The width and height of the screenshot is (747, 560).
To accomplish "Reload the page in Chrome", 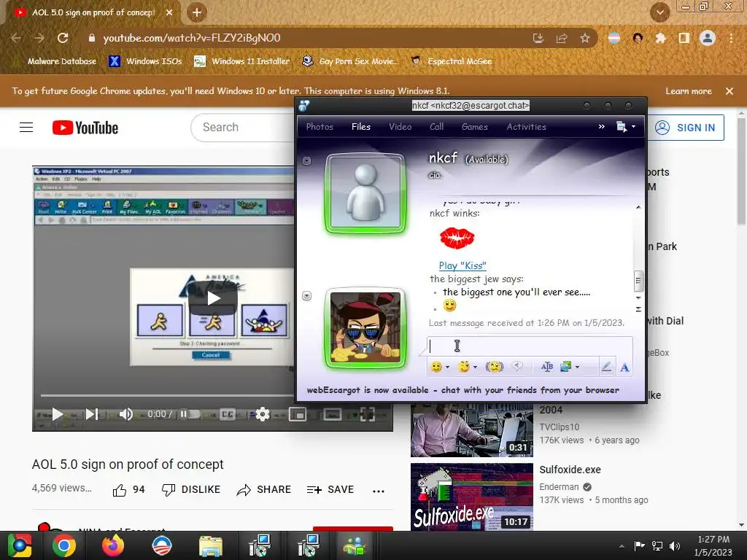I will click(63, 38).
